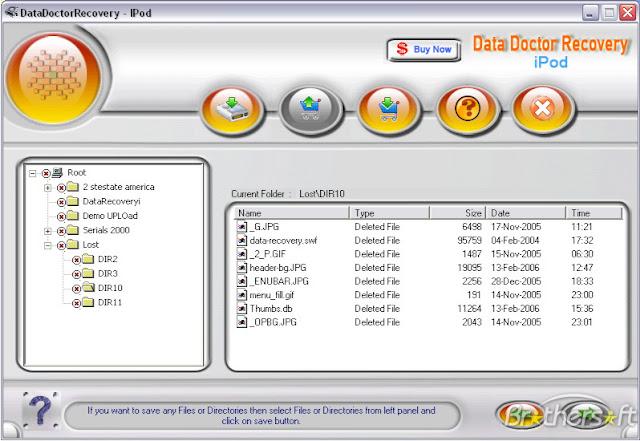This screenshot has width=640, height=441.
Task: Click the file icon beside header-bg.JPG
Action: 242,267
